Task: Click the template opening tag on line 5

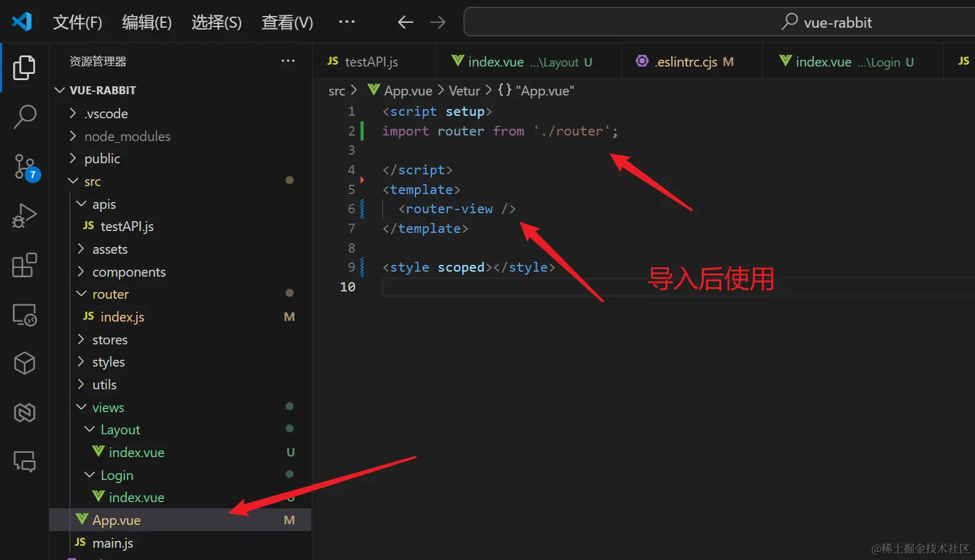Action: [421, 190]
